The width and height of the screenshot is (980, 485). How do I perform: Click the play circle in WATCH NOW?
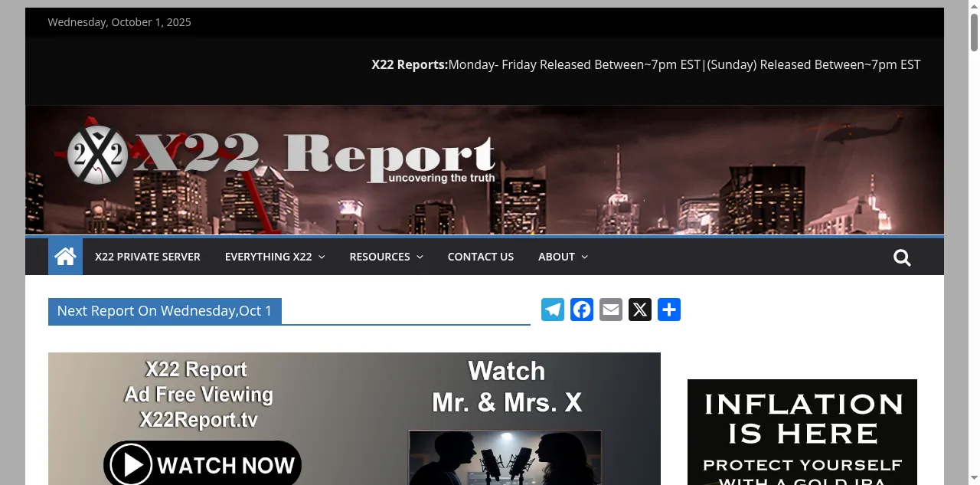click(131, 465)
